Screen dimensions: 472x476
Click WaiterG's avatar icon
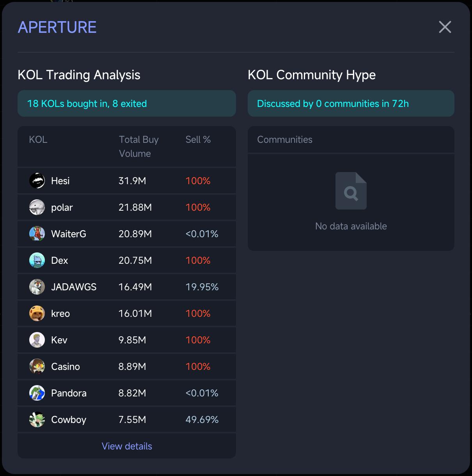[37, 234]
